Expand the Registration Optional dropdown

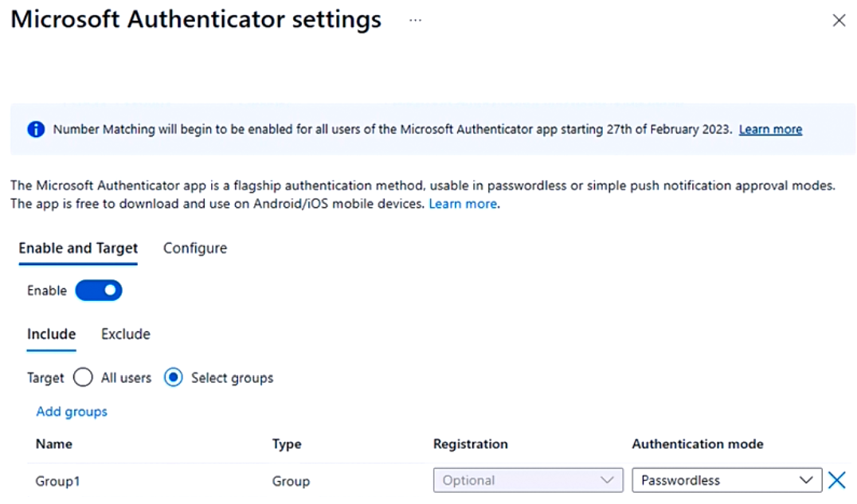pyautogui.click(x=528, y=480)
